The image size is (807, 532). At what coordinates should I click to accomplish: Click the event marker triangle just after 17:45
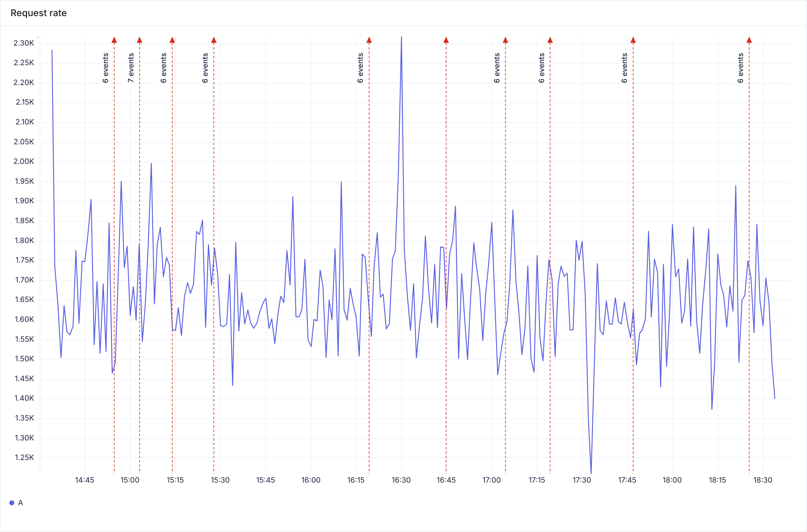point(633,40)
